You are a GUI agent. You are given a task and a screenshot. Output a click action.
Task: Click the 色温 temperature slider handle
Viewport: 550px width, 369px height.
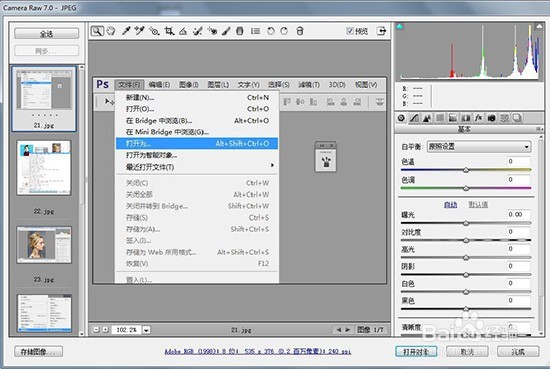tap(466, 170)
